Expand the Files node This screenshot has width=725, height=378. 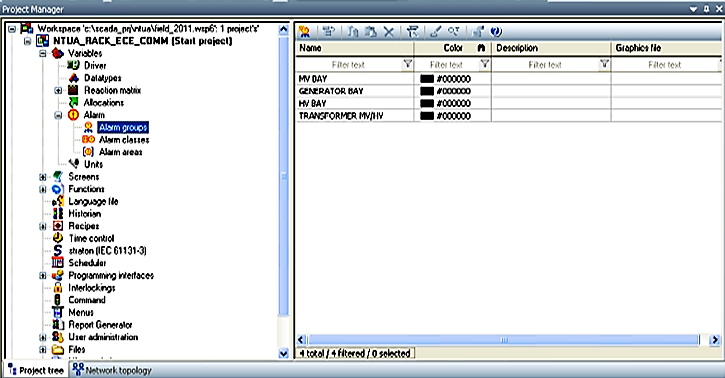coord(43,349)
